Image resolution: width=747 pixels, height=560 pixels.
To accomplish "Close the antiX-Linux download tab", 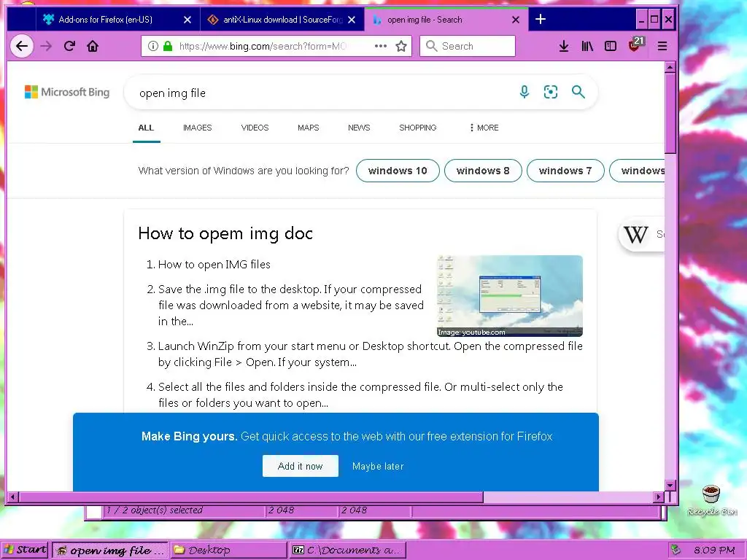I will coord(352,20).
